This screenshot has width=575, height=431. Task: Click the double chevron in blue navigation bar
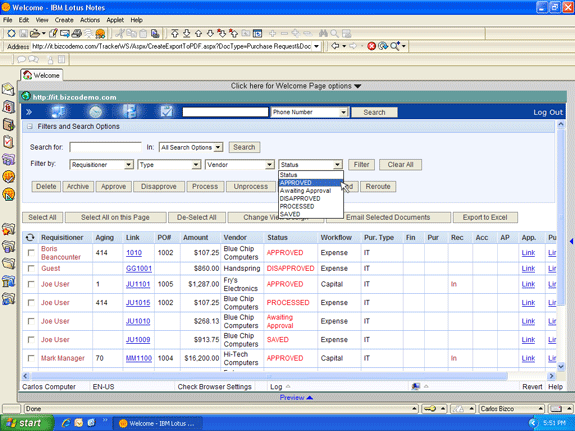(29, 112)
